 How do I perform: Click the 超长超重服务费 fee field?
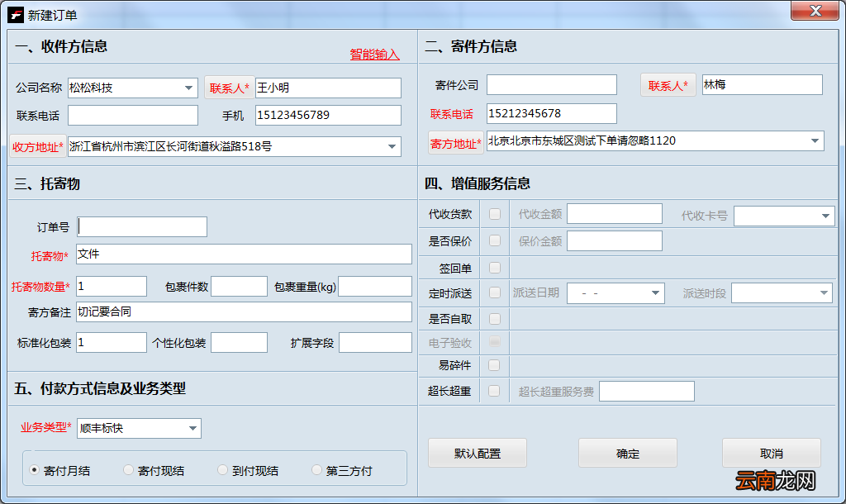[647, 392]
